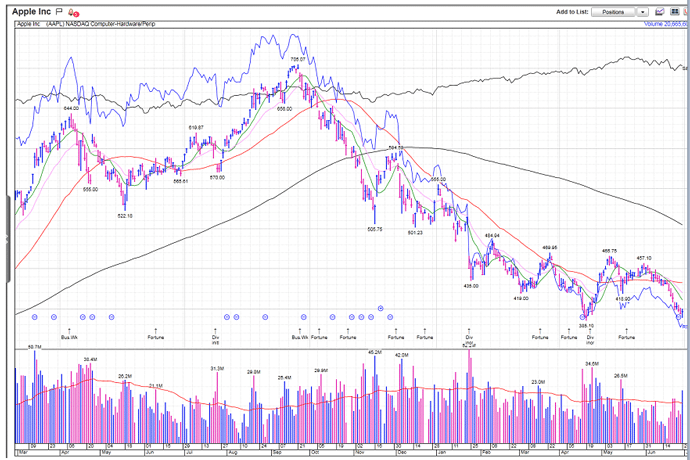Click the Positions list button
The width and height of the screenshot is (690, 460).
pos(613,12)
